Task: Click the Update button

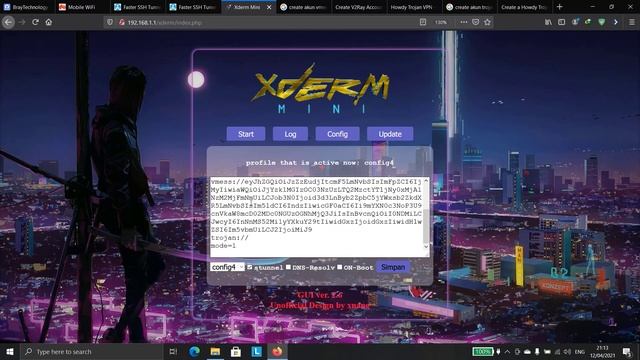Action: coord(390,134)
